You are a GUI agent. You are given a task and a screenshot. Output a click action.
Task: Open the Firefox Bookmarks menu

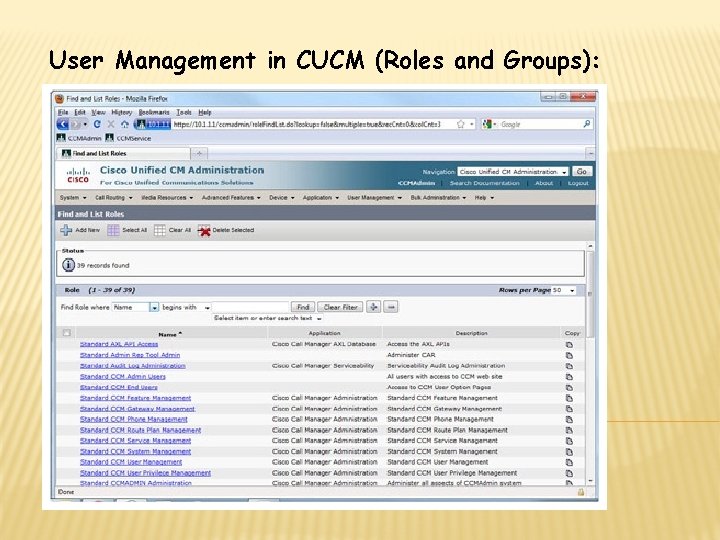pyautogui.click(x=154, y=112)
